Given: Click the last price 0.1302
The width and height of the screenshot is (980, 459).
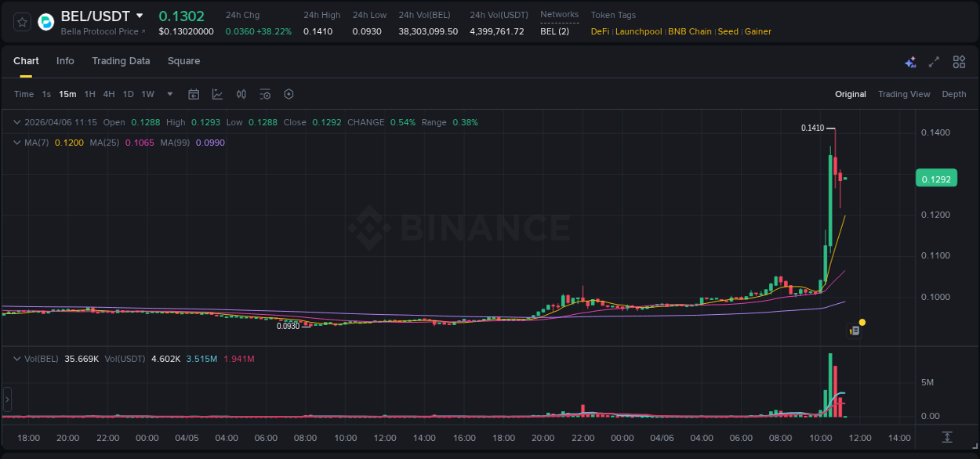Looking at the screenshot, I should (x=181, y=16).
